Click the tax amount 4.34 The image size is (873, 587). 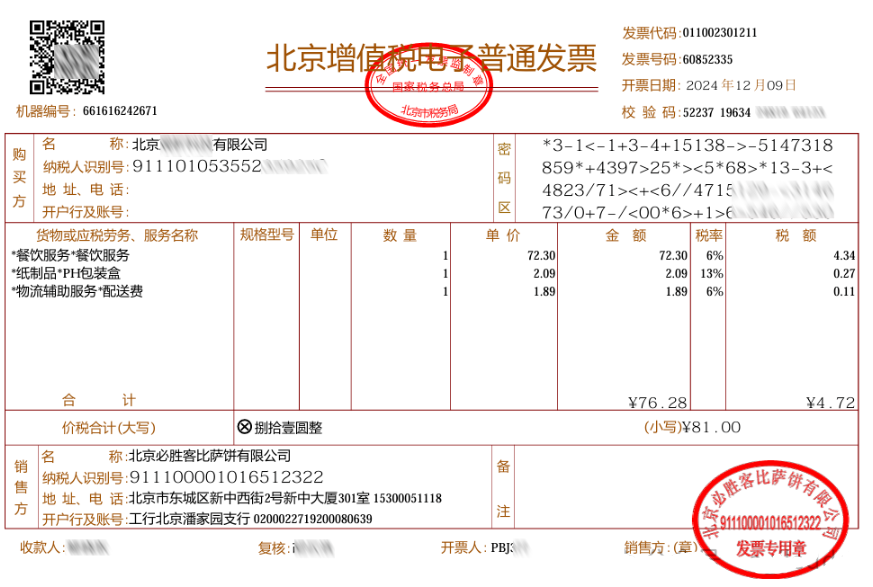(x=844, y=256)
